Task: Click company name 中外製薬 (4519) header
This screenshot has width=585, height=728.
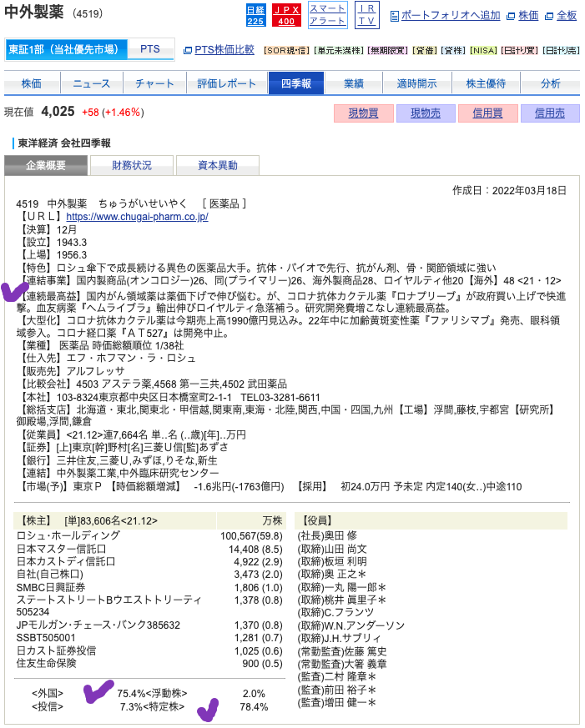Action: pos(53,13)
